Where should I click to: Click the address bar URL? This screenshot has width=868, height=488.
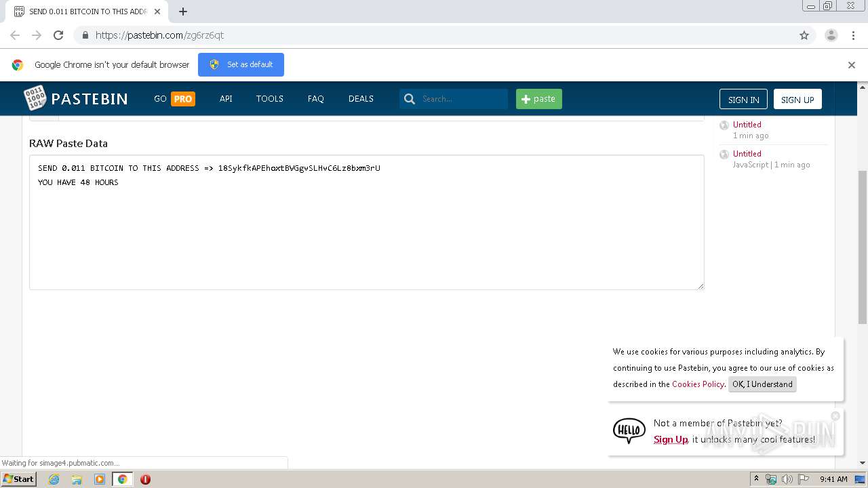[x=159, y=35]
